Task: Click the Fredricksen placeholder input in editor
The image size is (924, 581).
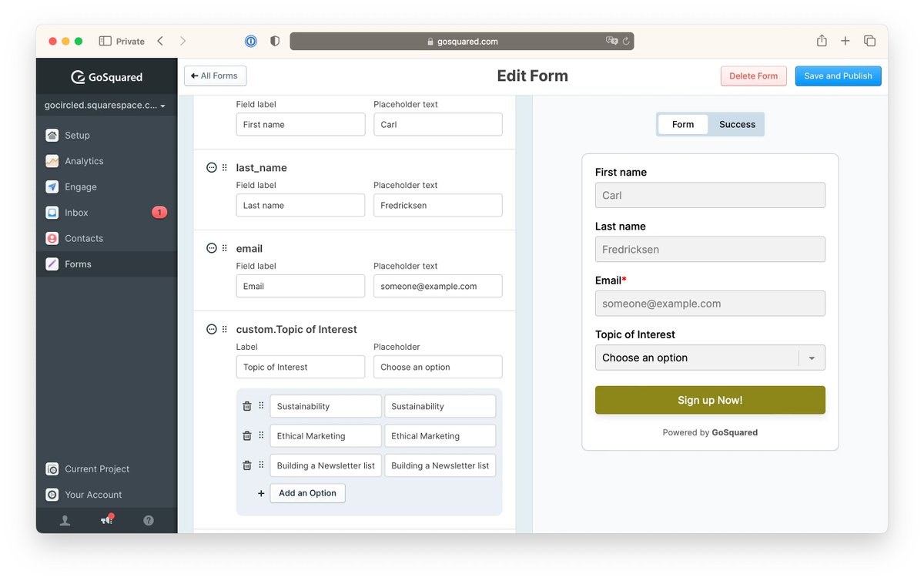Action: [437, 206]
